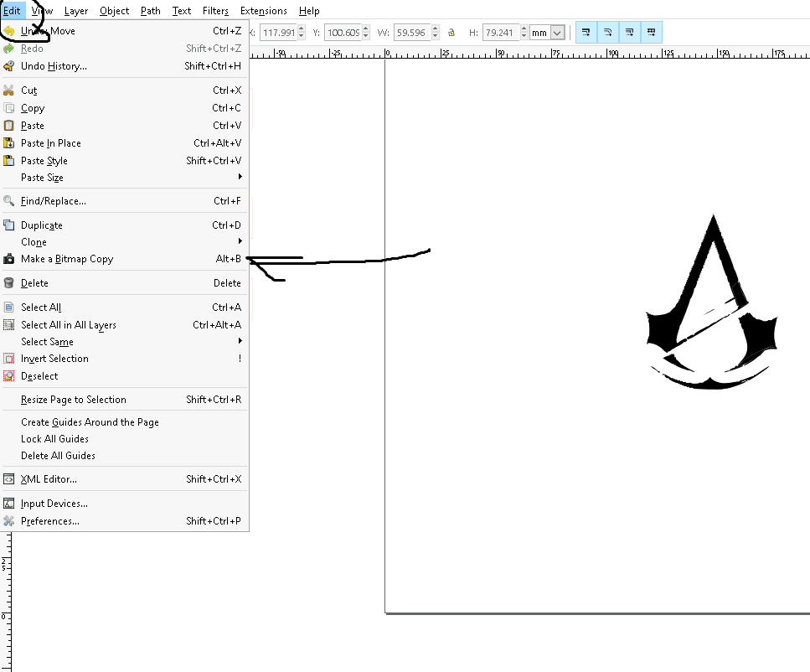Click the Undo History icon
This screenshot has width=810, height=672.
pos(9,66)
